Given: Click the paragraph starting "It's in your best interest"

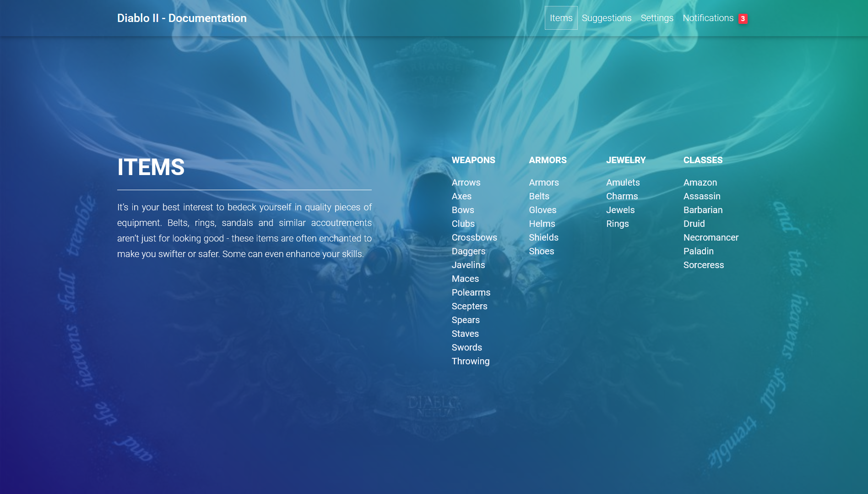Looking at the screenshot, I should (x=244, y=231).
